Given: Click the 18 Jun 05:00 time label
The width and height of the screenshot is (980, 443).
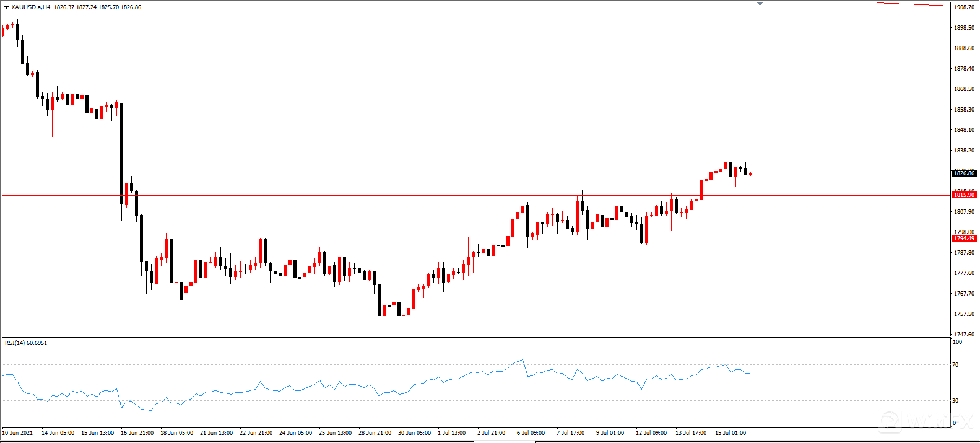Looking at the screenshot, I should click(177, 432).
